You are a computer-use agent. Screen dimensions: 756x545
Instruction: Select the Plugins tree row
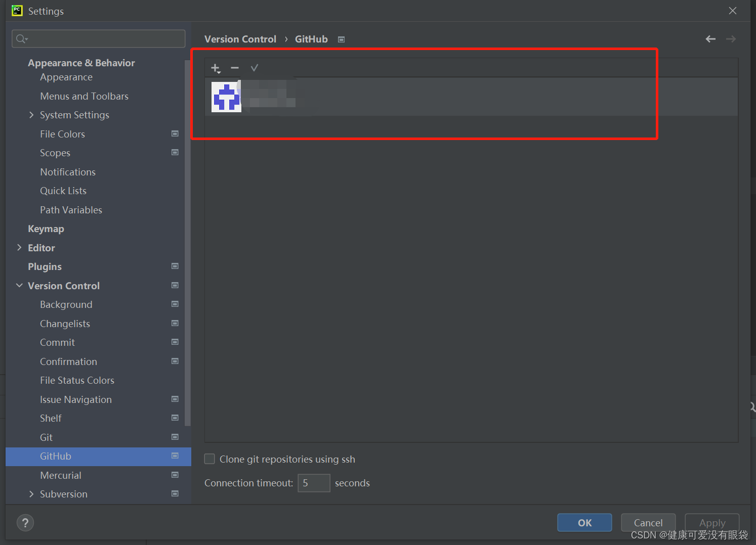pyautogui.click(x=99, y=266)
